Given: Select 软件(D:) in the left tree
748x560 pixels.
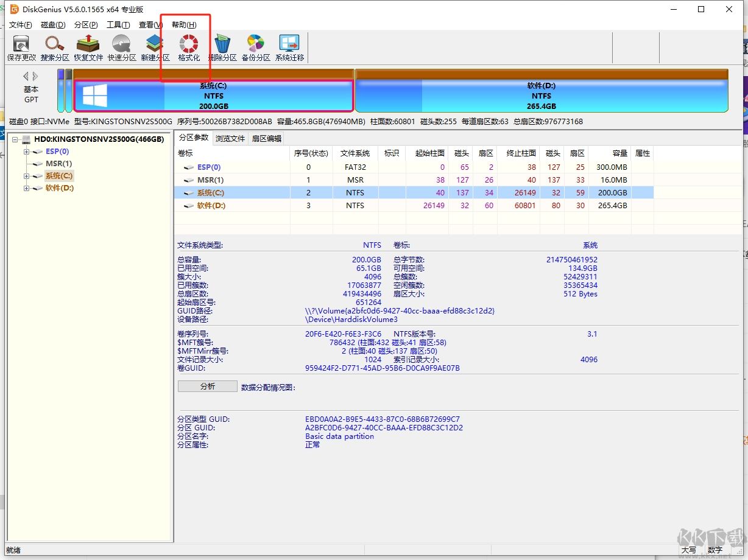Looking at the screenshot, I should point(60,188).
